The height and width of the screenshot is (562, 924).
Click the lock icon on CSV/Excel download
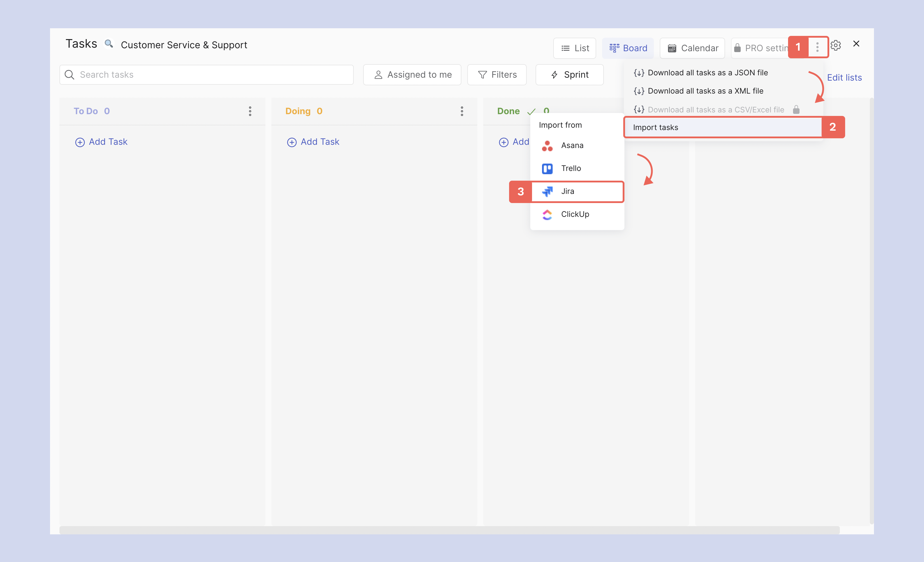(796, 110)
